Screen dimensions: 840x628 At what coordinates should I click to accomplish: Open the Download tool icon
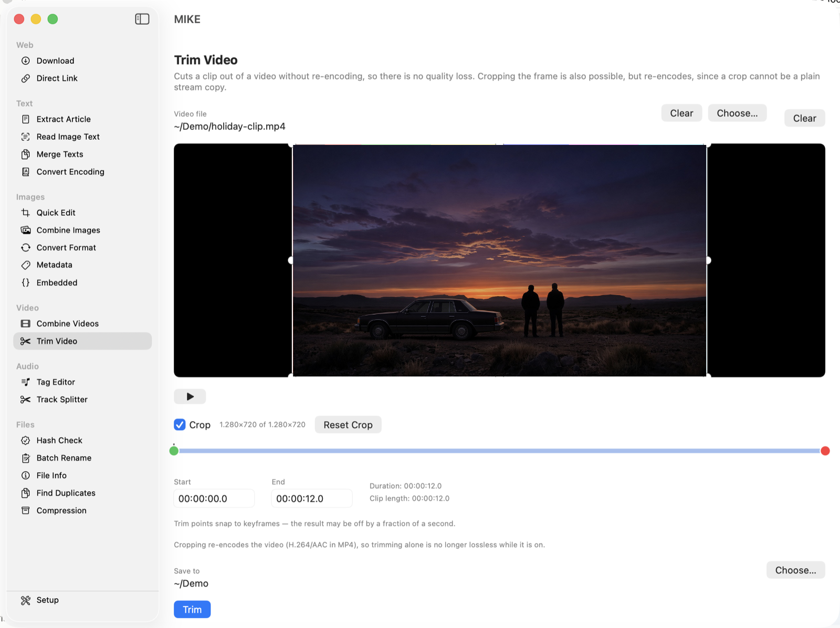point(25,61)
